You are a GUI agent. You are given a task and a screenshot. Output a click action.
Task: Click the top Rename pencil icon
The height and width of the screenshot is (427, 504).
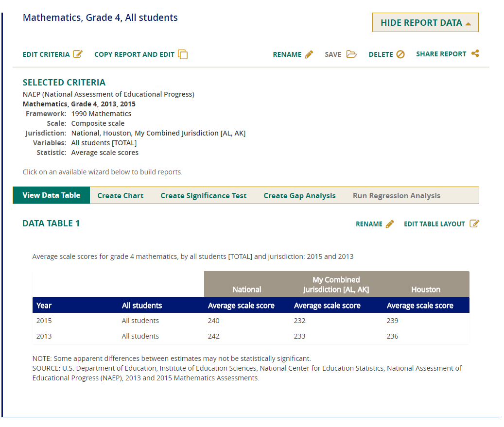tap(309, 54)
